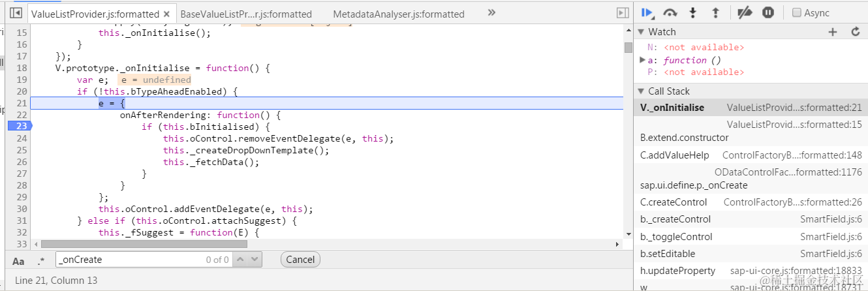Click the e = undefined inline value
The image size is (868, 291).
(x=154, y=80)
